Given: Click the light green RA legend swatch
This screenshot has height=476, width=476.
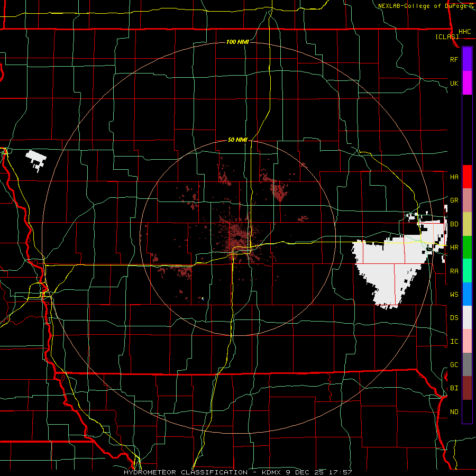Looking at the screenshot, I should coord(467,271).
